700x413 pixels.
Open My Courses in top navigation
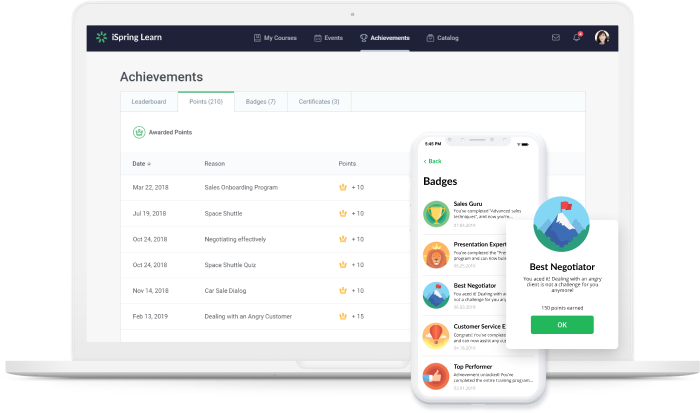point(275,38)
